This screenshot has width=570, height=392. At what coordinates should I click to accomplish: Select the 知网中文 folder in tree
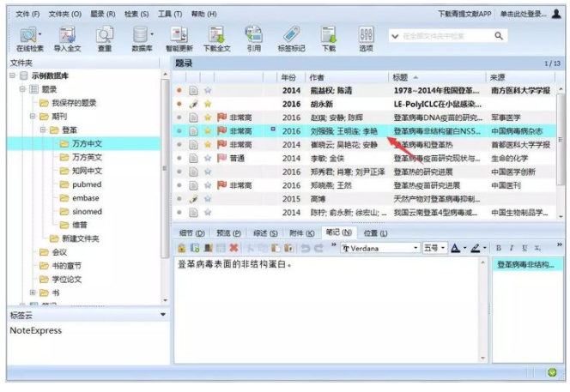click(87, 171)
